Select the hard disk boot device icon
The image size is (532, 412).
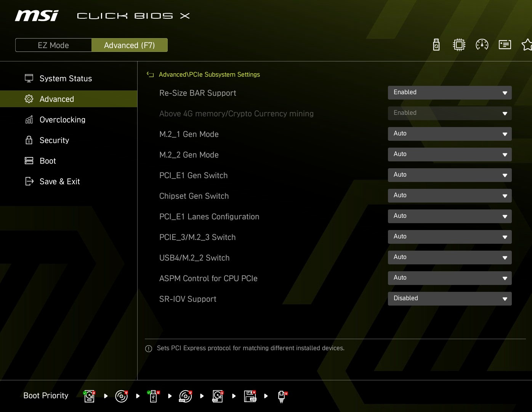coord(90,396)
